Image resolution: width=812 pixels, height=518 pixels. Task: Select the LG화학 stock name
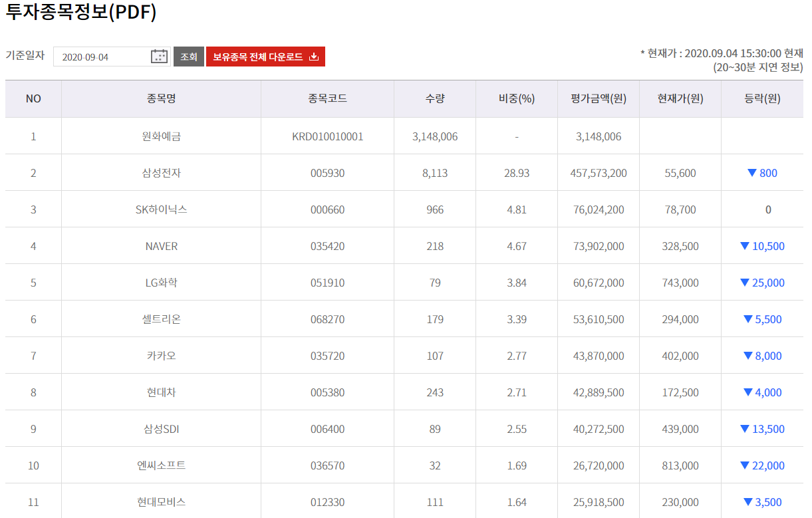(x=161, y=283)
